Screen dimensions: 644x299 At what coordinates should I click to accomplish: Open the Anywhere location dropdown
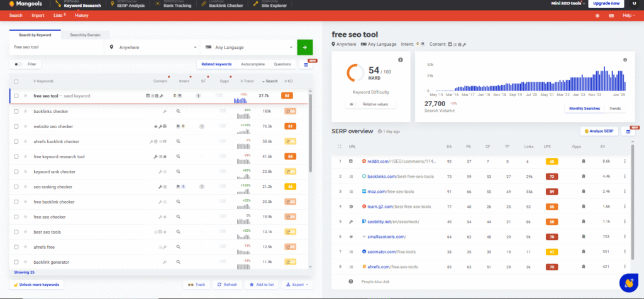pos(153,47)
